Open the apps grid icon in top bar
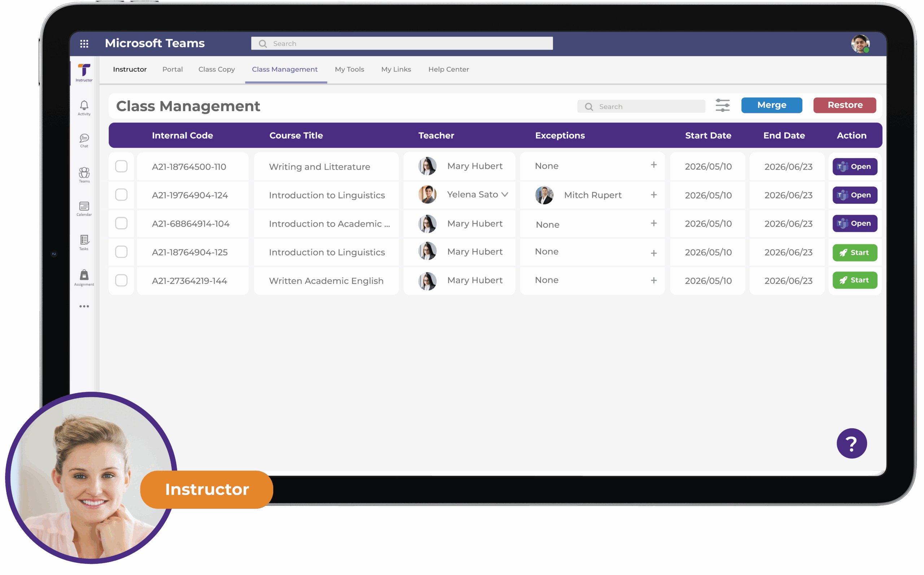The height and width of the screenshot is (575, 924). click(x=84, y=43)
